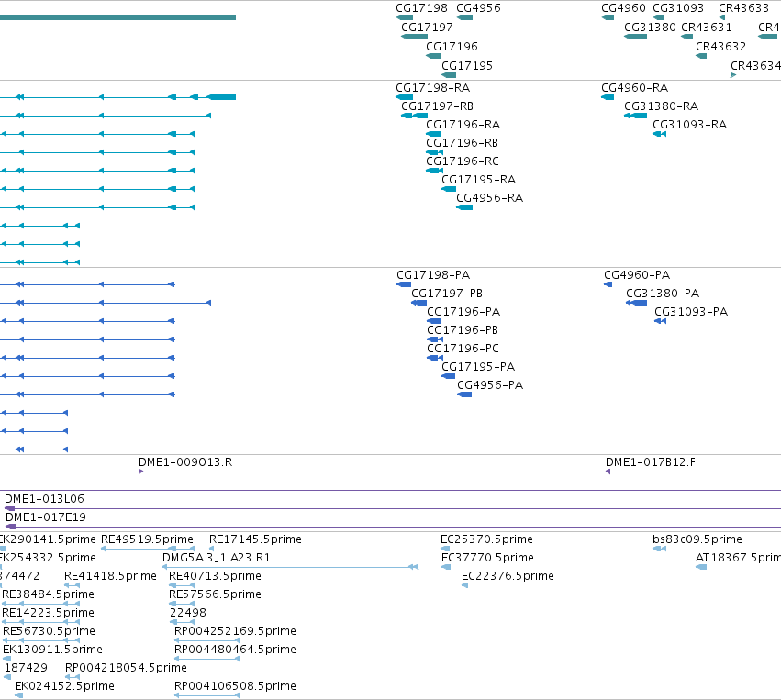
Task: Select BAC end DME1-009O13.R label
Action: 185,462
